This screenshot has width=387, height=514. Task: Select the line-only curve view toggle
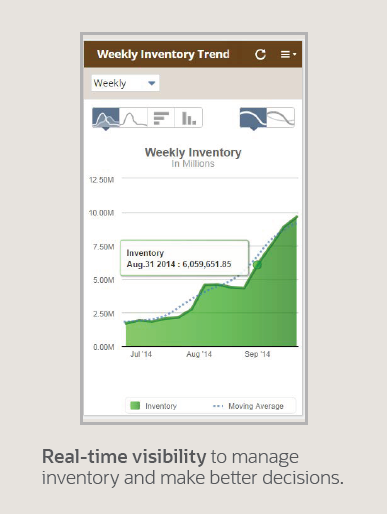click(x=281, y=117)
